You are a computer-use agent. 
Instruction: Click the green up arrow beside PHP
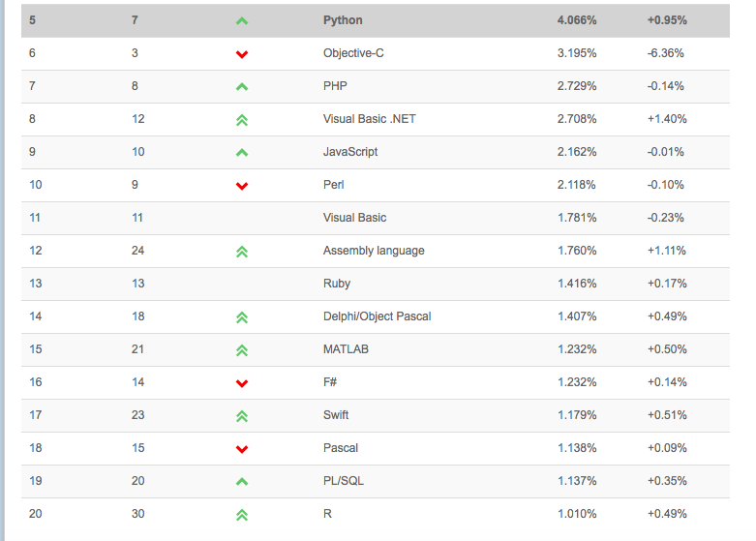(242, 87)
